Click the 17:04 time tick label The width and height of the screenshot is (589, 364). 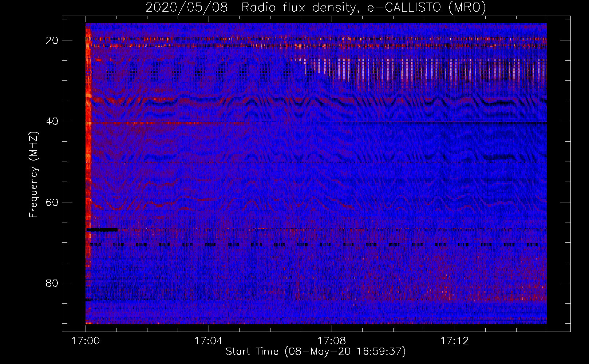point(209,341)
